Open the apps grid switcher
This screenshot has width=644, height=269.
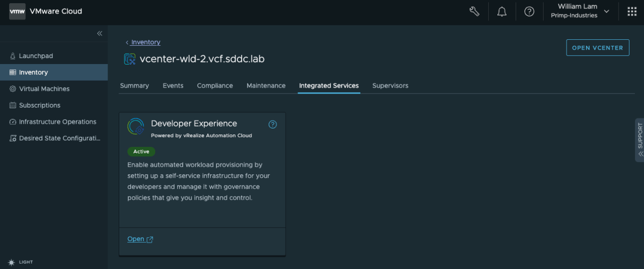[x=632, y=11]
